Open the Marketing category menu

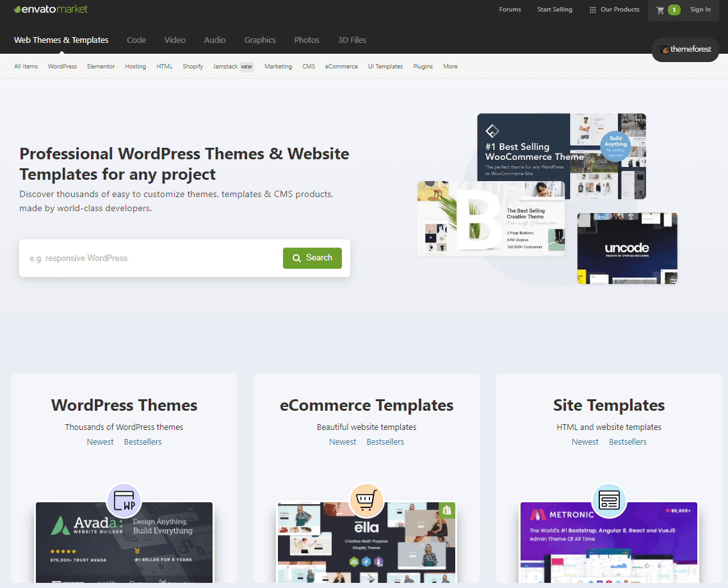coord(278,67)
